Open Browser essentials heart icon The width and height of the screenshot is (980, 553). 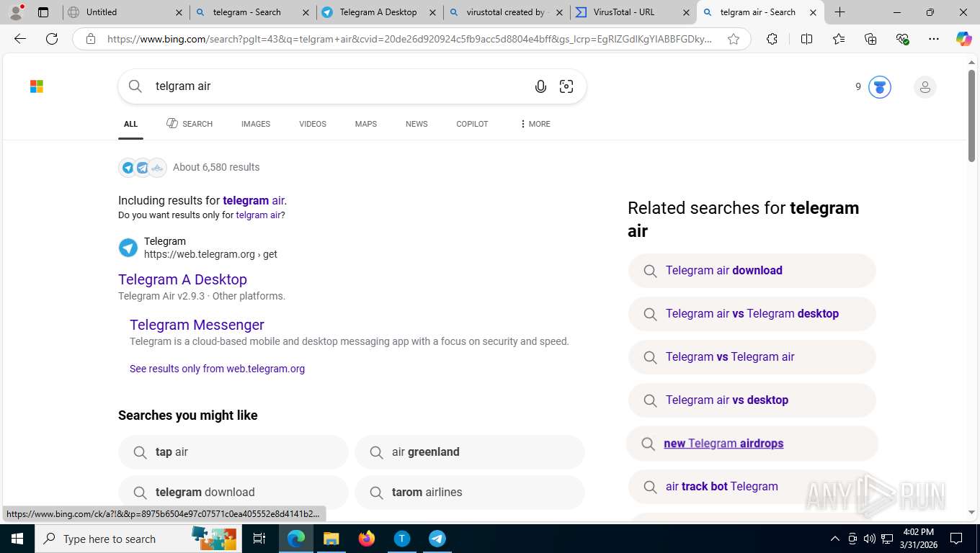902,39
